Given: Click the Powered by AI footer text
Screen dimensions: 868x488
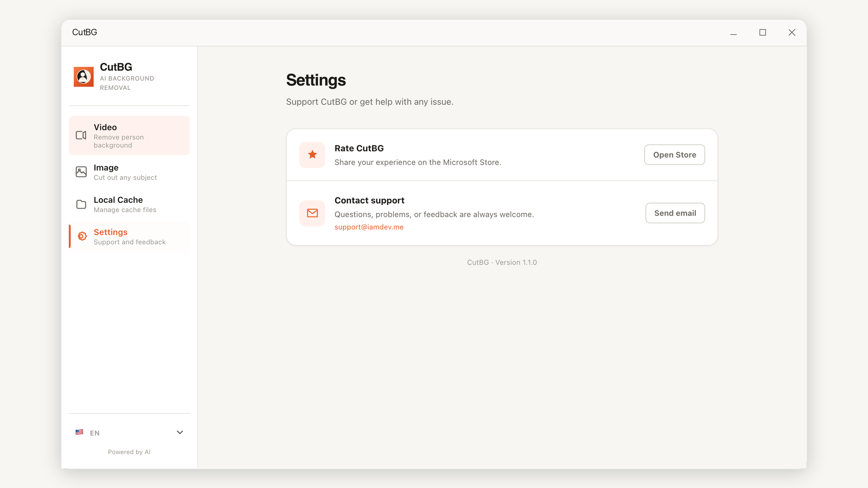Looking at the screenshot, I should pos(129,452).
